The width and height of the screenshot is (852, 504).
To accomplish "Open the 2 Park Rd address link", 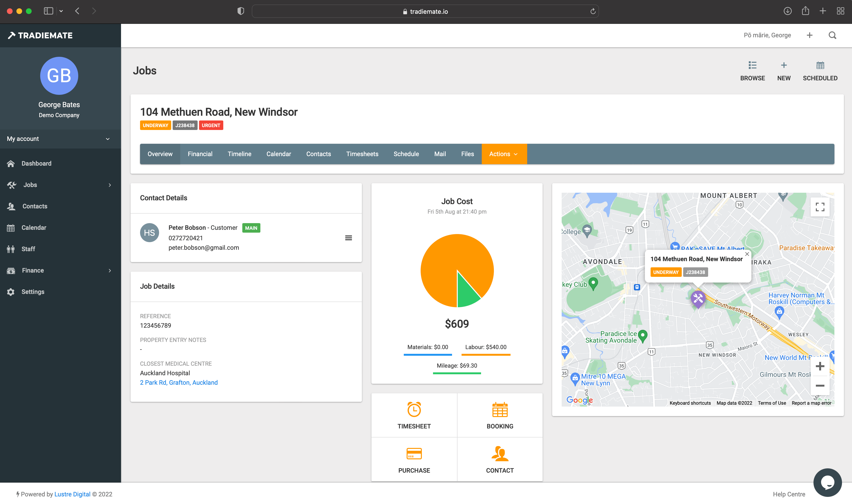I will pyautogui.click(x=179, y=382).
